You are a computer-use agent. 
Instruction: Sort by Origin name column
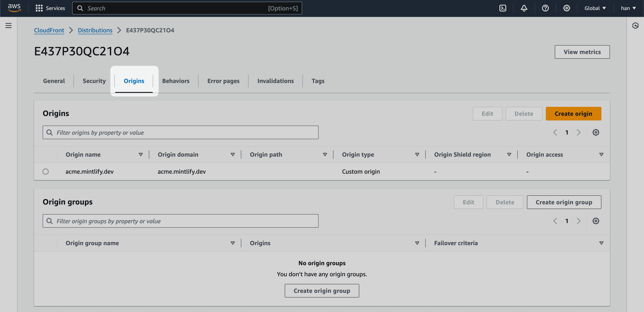[x=141, y=155]
